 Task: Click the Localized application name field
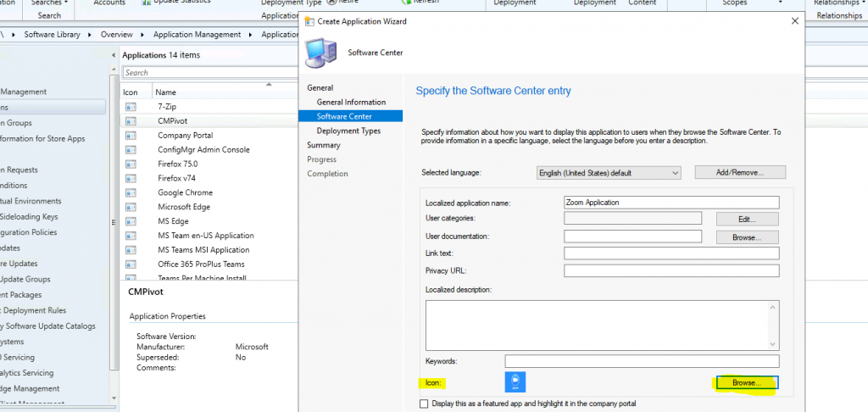671,202
